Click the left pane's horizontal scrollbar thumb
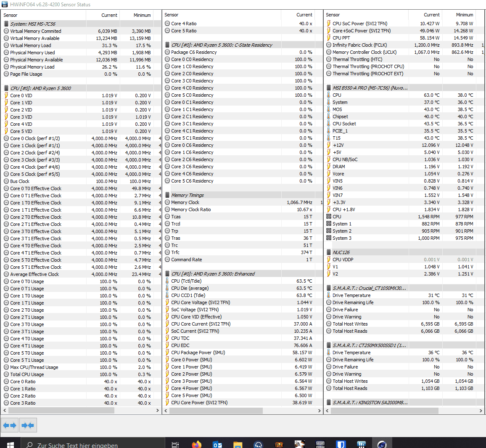486x448 pixels. coord(61,411)
